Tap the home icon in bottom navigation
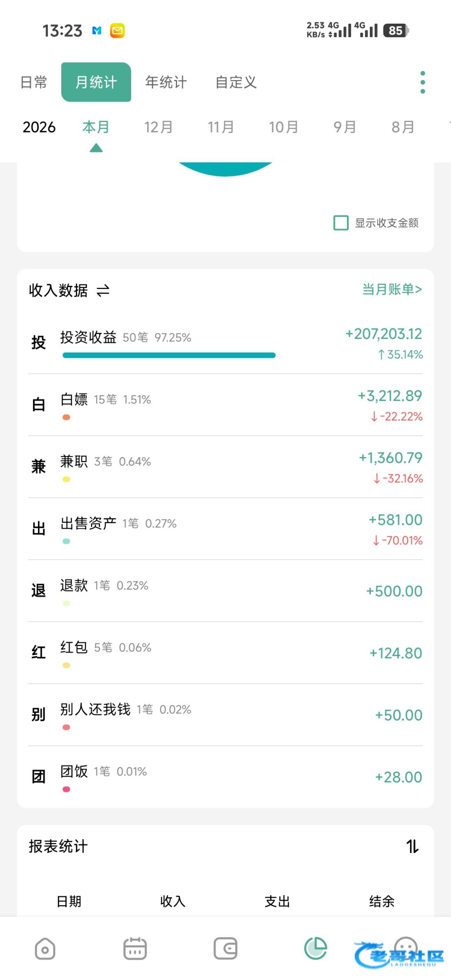The width and height of the screenshot is (451, 980). coord(45,949)
